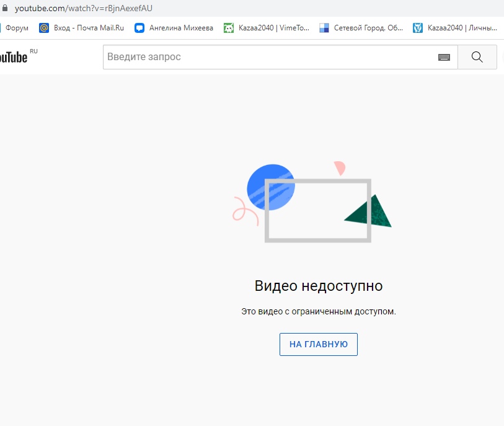Click the НА ГЛАВНУЮ button
Image resolution: width=504 pixels, height=426 pixels.
(318, 344)
